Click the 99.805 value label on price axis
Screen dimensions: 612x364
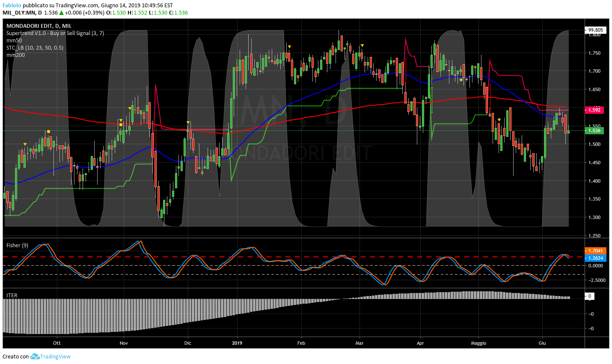click(x=595, y=30)
